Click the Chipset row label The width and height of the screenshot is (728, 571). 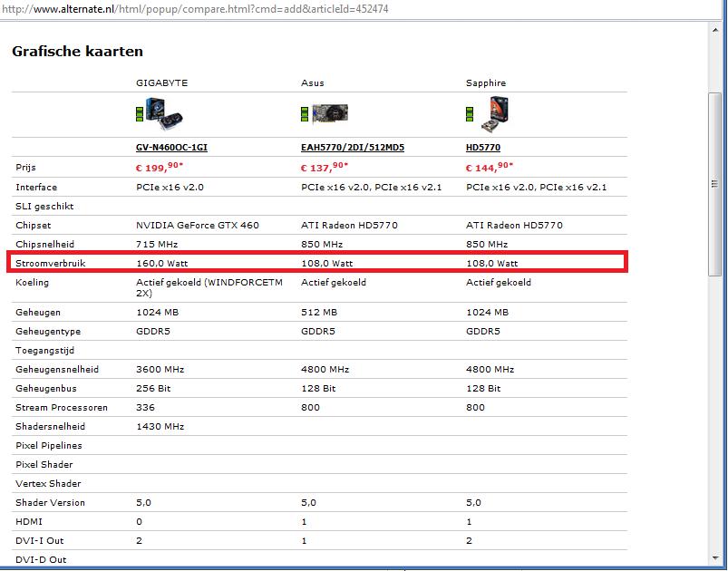point(33,225)
